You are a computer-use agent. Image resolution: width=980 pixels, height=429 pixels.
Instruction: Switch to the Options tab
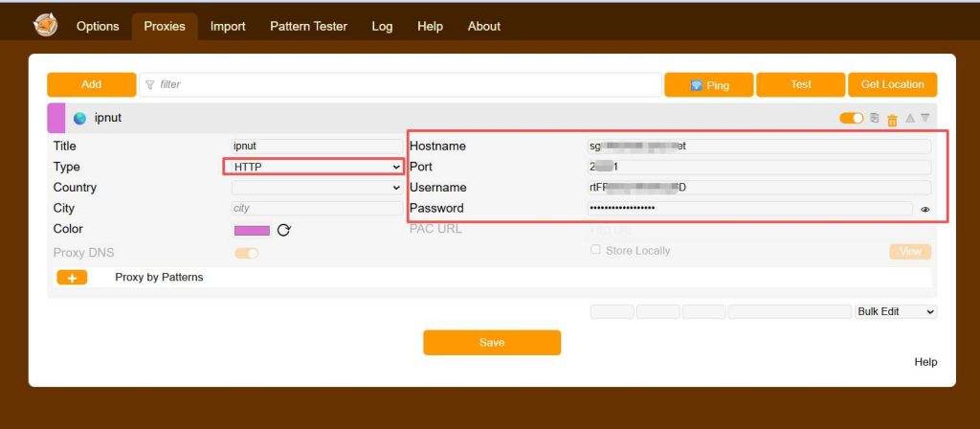point(98,27)
